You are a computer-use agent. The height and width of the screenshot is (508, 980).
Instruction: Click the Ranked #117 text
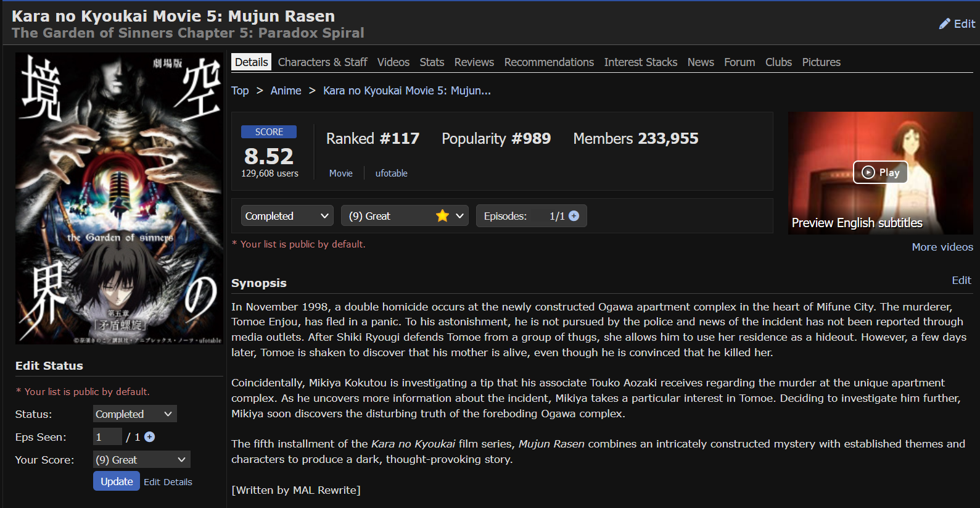pos(373,138)
